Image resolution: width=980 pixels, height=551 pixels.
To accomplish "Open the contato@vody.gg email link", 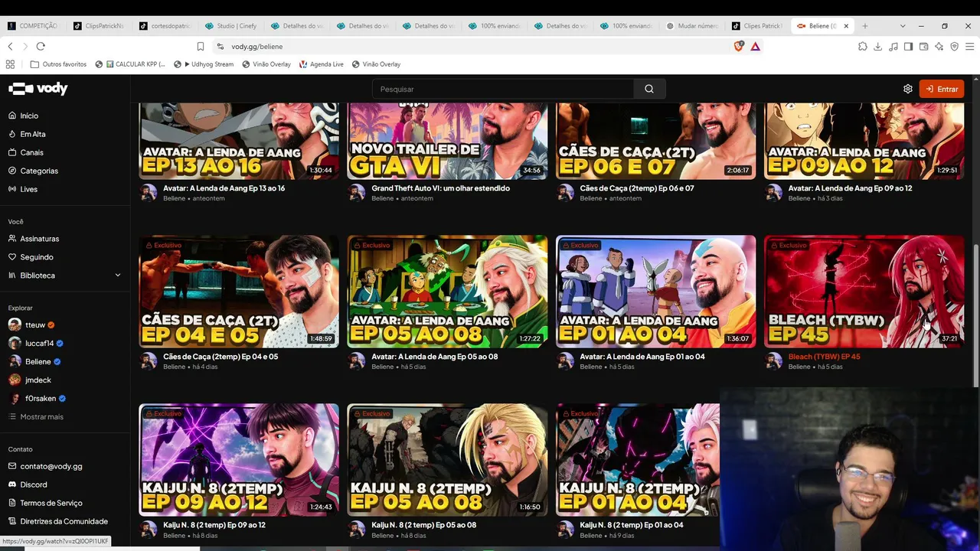I will [51, 466].
